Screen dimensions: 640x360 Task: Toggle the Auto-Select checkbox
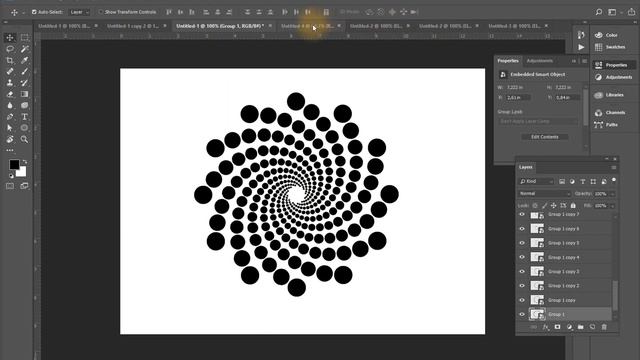point(34,12)
